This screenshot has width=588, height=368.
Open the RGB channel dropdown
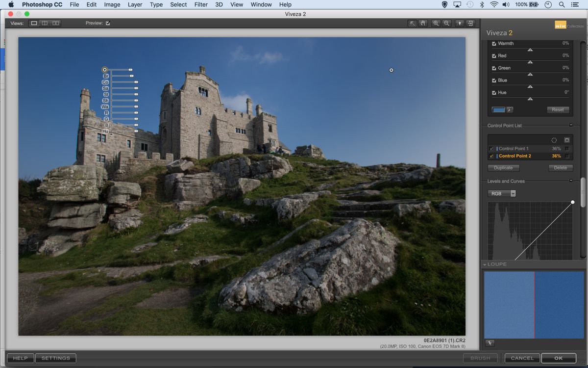click(502, 193)
